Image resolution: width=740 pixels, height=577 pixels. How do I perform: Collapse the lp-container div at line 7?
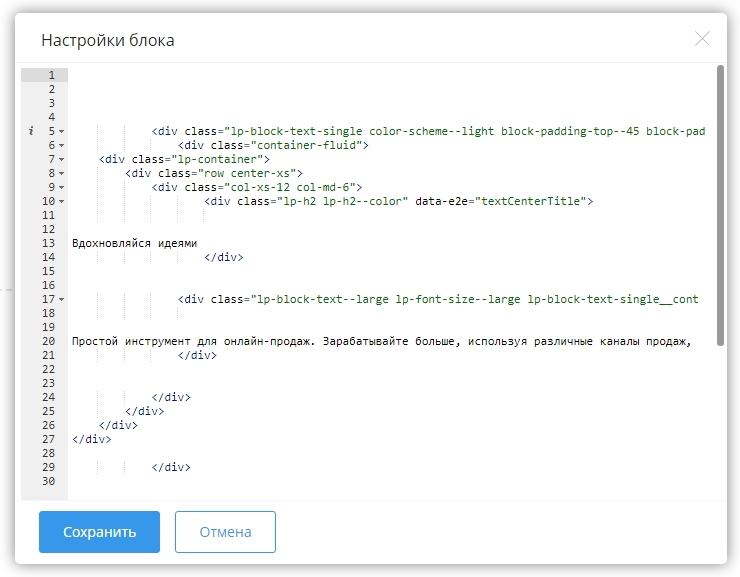(61, 159)
